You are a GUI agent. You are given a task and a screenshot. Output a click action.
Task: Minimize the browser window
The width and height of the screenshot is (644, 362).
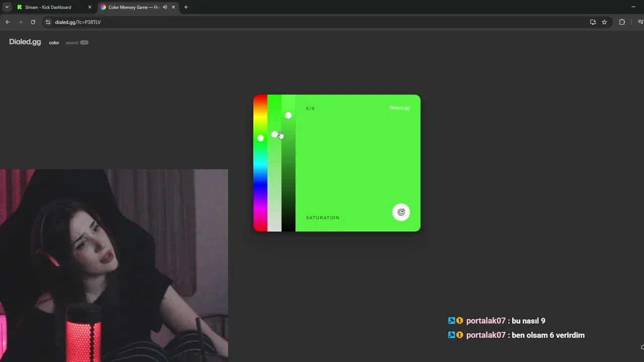(x=633, y=7)
